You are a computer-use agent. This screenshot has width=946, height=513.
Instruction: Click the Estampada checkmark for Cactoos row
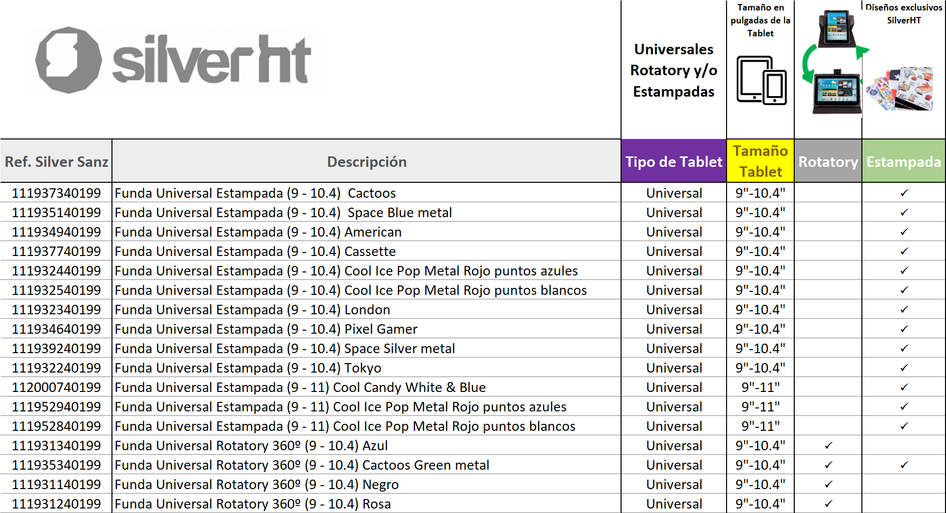[x=904, y=193]
